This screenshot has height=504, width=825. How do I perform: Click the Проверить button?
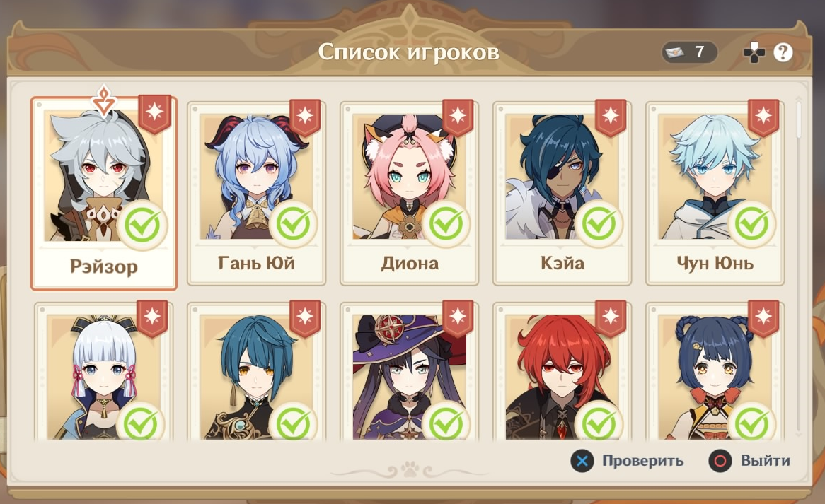pyautogui.click(x=627, y=461)
